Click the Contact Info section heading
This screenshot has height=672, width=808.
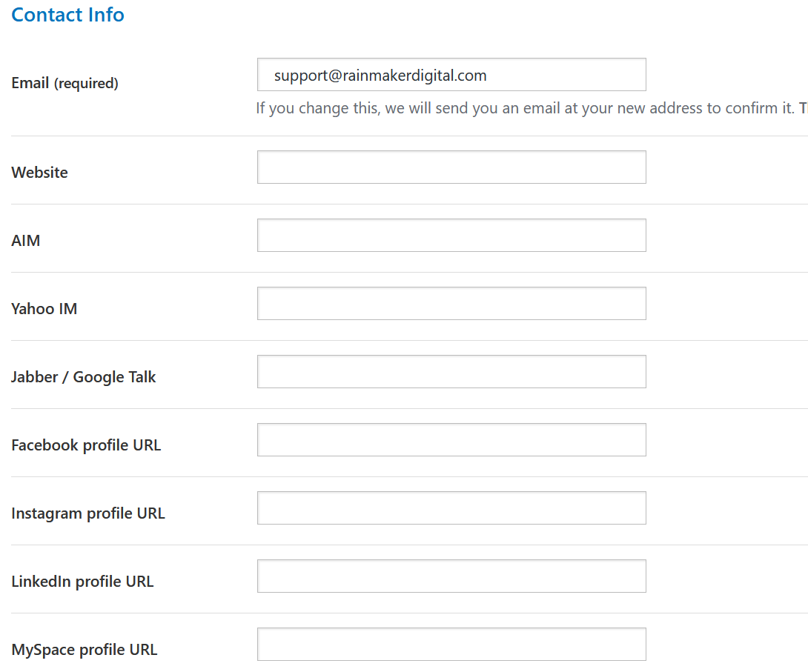pyautogui.click(x=68, y=15)
